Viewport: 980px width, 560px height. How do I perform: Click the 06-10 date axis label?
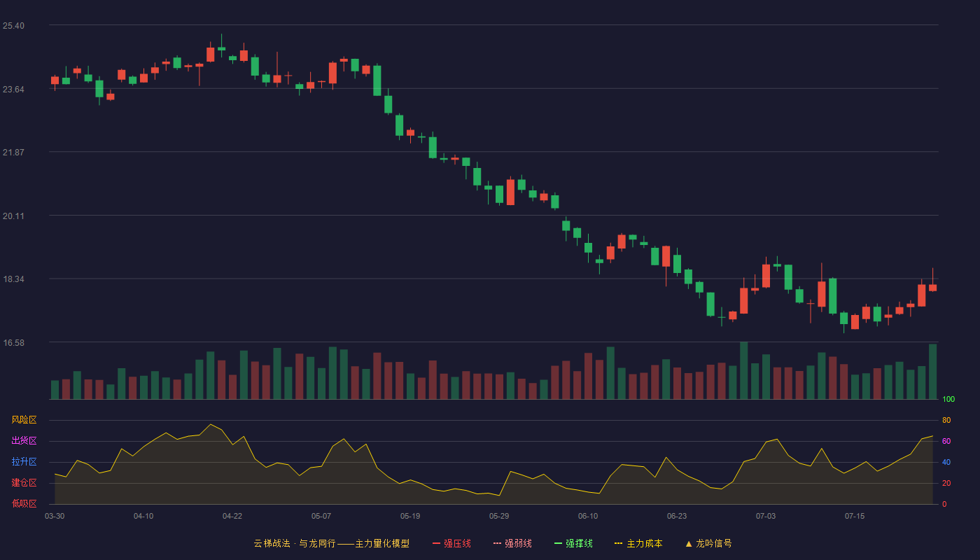pos(588,516)
